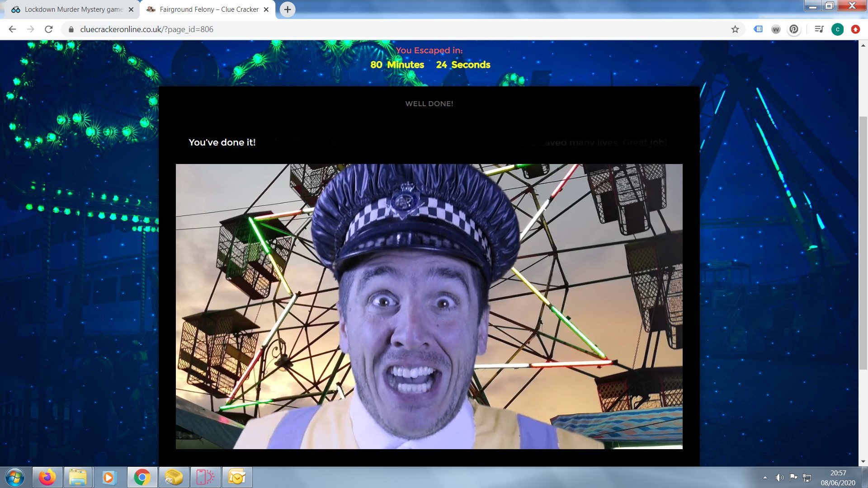
Task: Select the Fairground Felony – Clue Cracker tab
Action: coord(208,9)
